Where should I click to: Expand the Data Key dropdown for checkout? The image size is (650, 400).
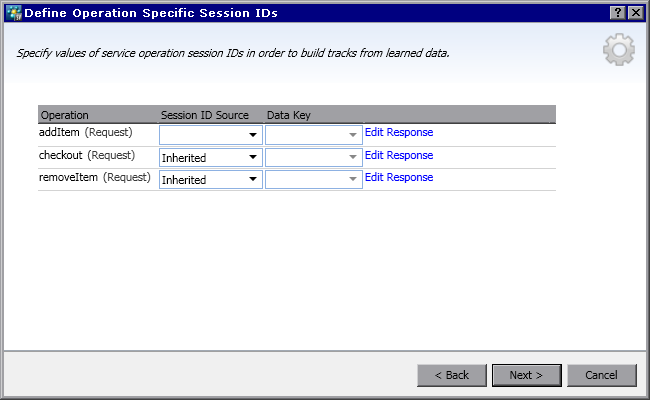312,157
